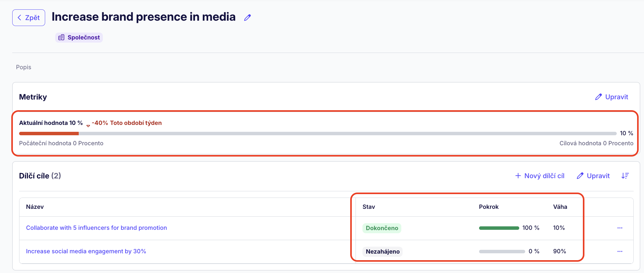The width and height of the screenshot is (644, 273).
Task: Click the main metric progress bar
Action: [x=318, y=134]
